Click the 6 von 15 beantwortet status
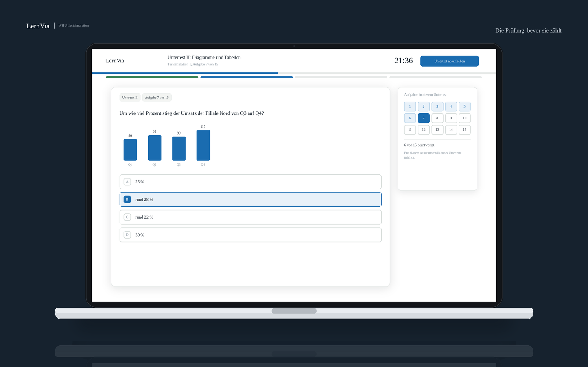The width and height of the screenshot is (588, 367). tap(419, 145)
